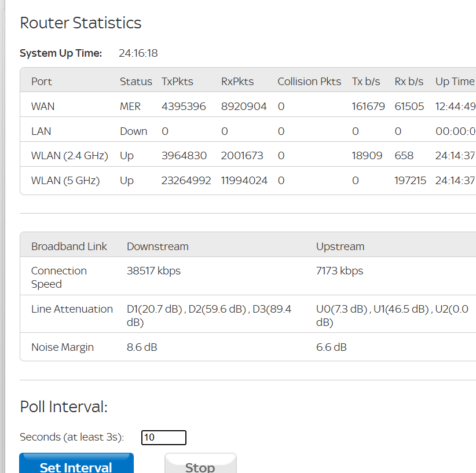Click the RxPkts column header

click(237, 82)
